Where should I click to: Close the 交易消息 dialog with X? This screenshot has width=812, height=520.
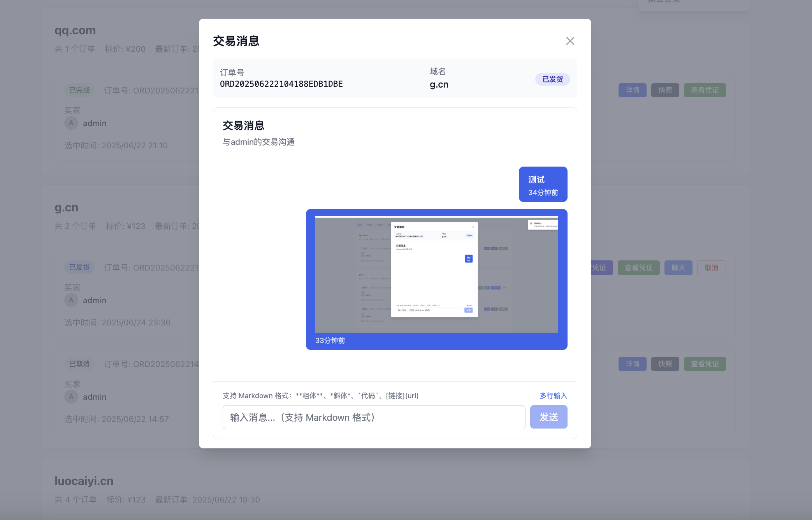point(570,41)
